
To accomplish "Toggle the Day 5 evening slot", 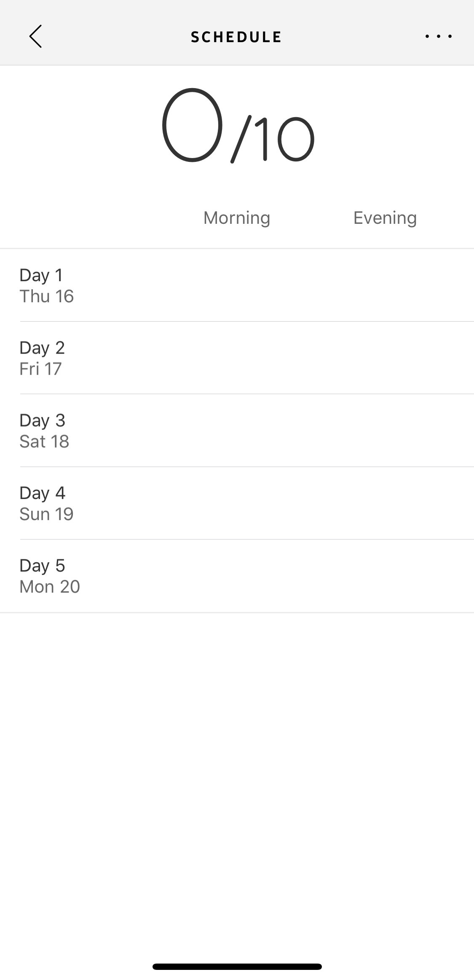I will tap(385, 576).
